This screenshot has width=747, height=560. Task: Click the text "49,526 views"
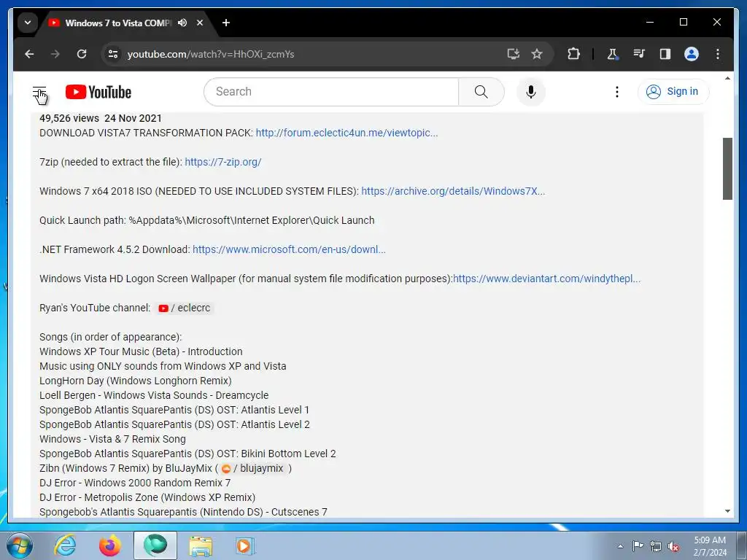(69, 118)
